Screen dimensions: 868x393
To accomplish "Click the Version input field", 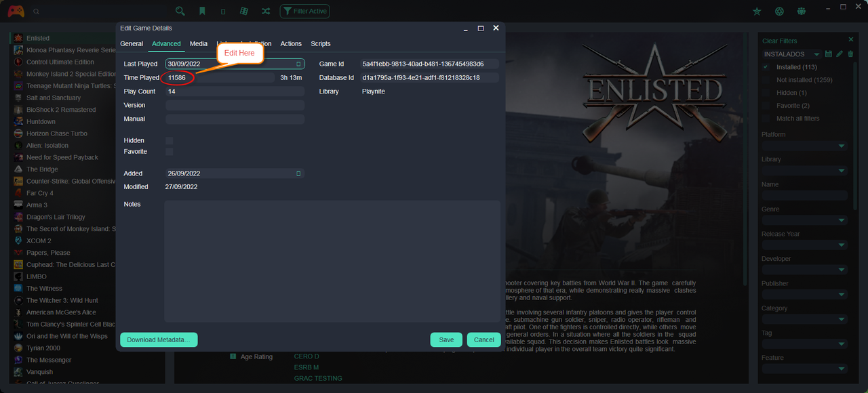I will coord(235,105).
